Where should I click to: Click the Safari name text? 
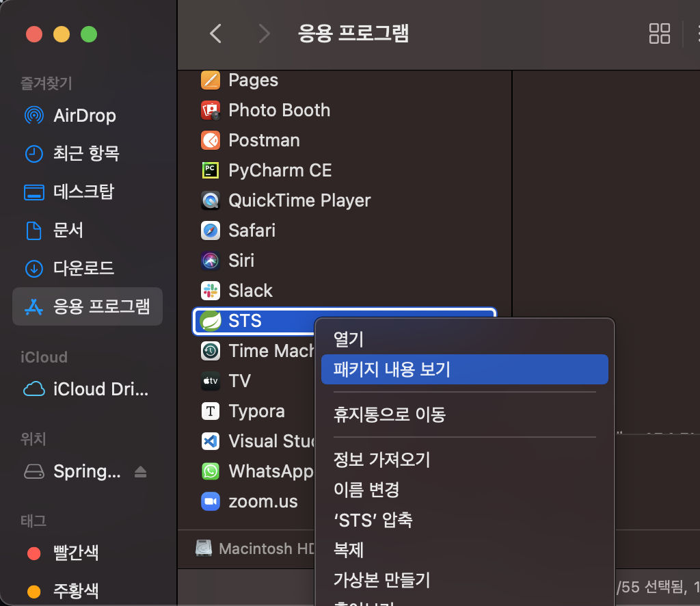[x=252, y=230]
